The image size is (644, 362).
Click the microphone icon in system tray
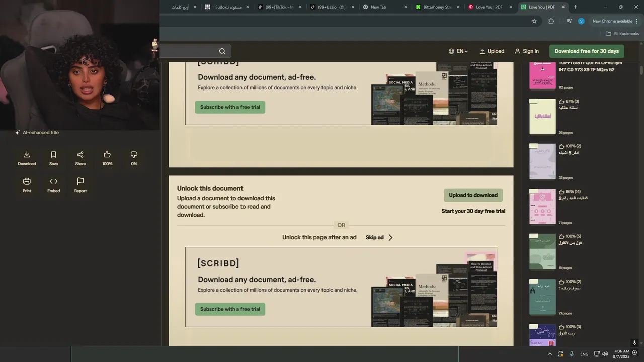(x=572, y=354)
